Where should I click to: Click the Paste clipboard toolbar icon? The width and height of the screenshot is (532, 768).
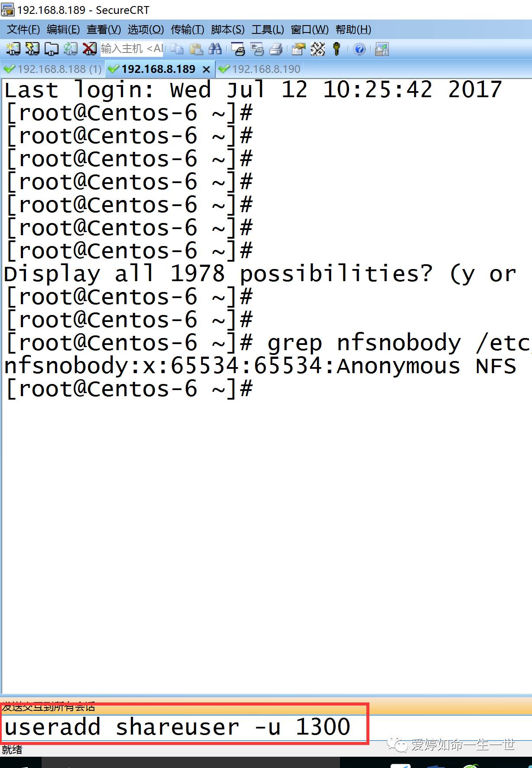coord(196,49)
